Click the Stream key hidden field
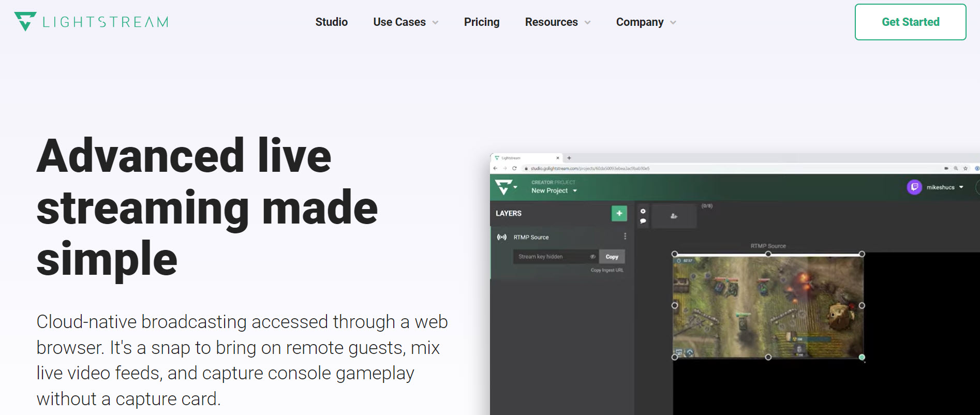This screenshot has width=980, height=415. [556, 257]
